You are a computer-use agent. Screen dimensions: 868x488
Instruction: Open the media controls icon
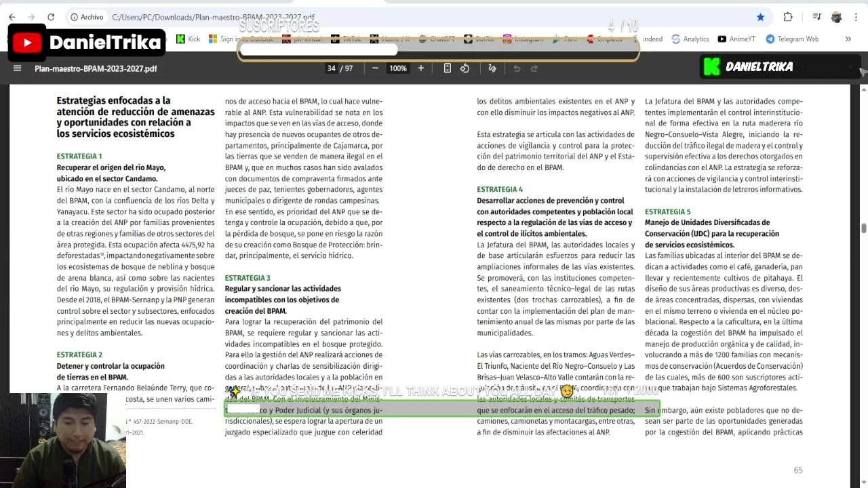[x=817, y=17]
